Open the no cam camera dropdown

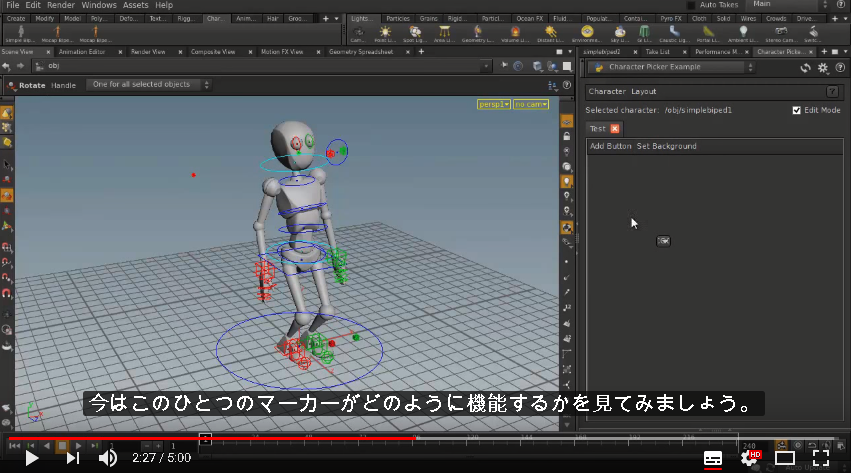(531, 104)
